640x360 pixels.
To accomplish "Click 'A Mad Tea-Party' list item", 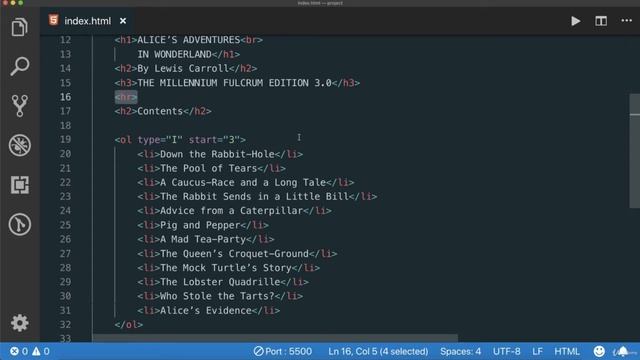I will click(202, 239).
